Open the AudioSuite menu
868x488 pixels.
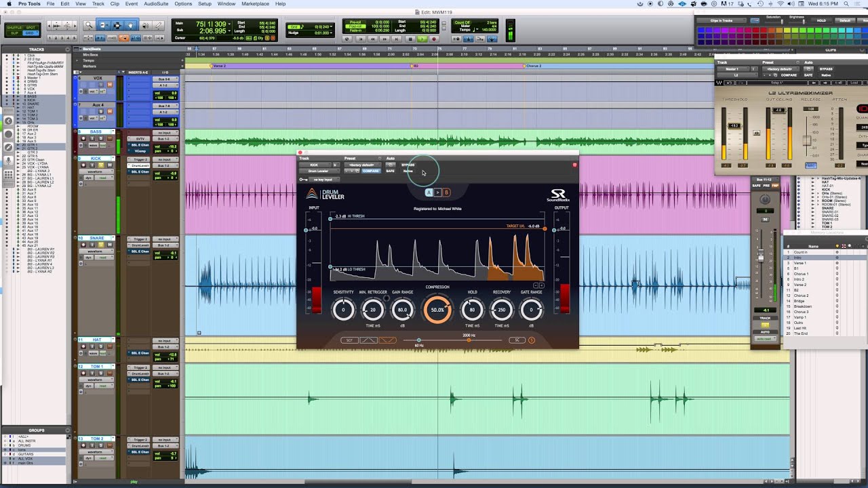click(156, 4)
